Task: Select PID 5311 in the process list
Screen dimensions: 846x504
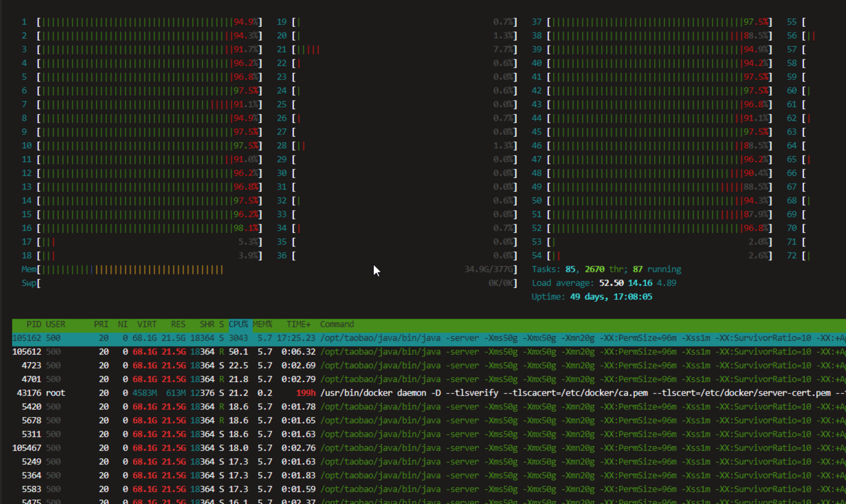Action: click(428, 434)
